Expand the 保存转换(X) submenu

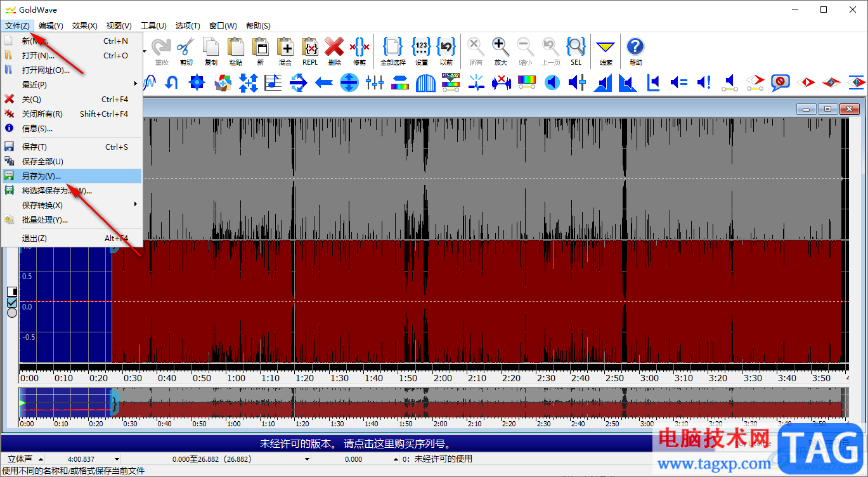pyautogui.click(x=72, y=205)
